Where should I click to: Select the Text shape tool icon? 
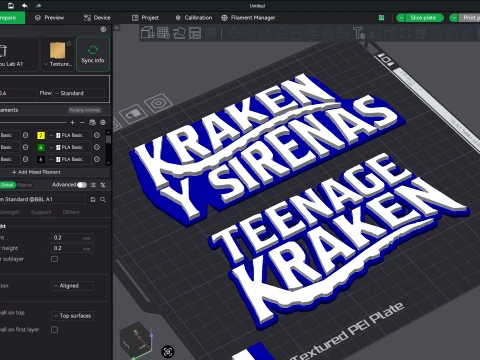tap(359, 33)
